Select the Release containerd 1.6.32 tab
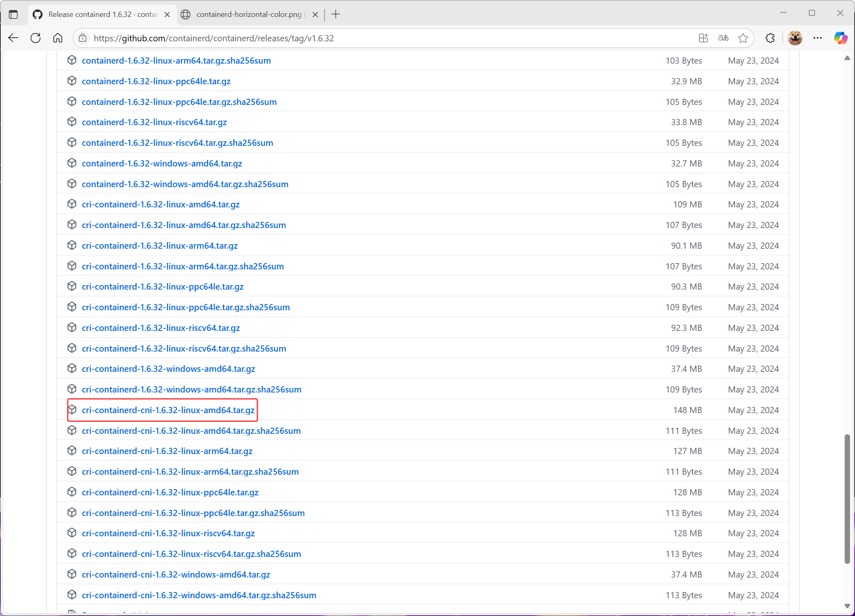Viewport: 855px width, 616px height. coord(102,14)
